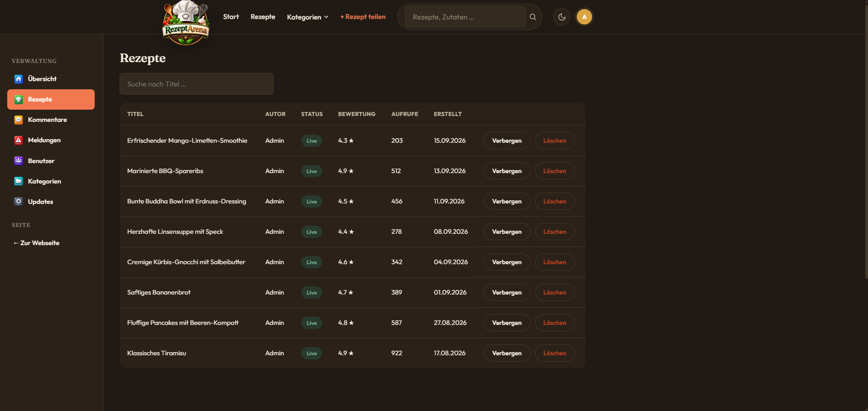The image size is (868, 411).
Task: Click the Kategorien folder icon
Action: [19, 181]
